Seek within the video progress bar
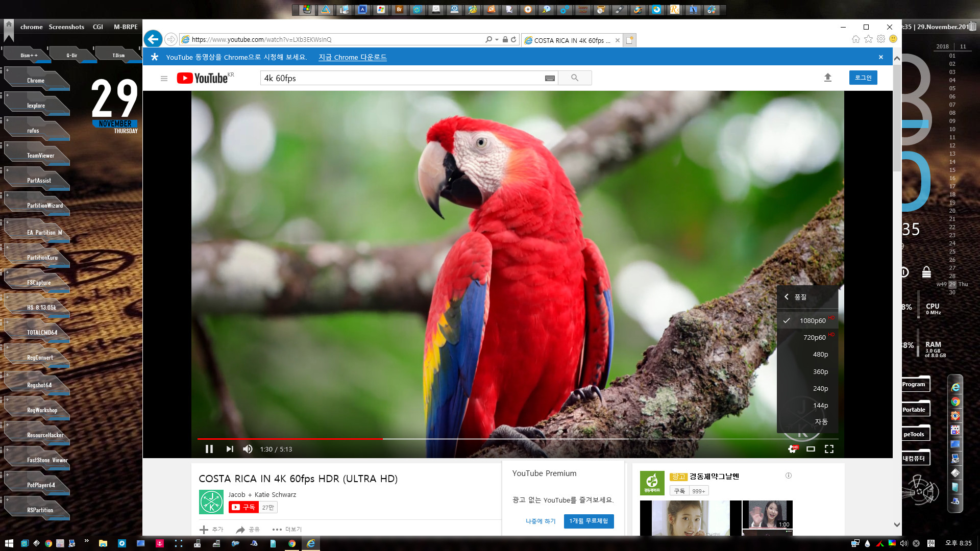This screenshot has width=980, height=551. (x=518, y=439)
